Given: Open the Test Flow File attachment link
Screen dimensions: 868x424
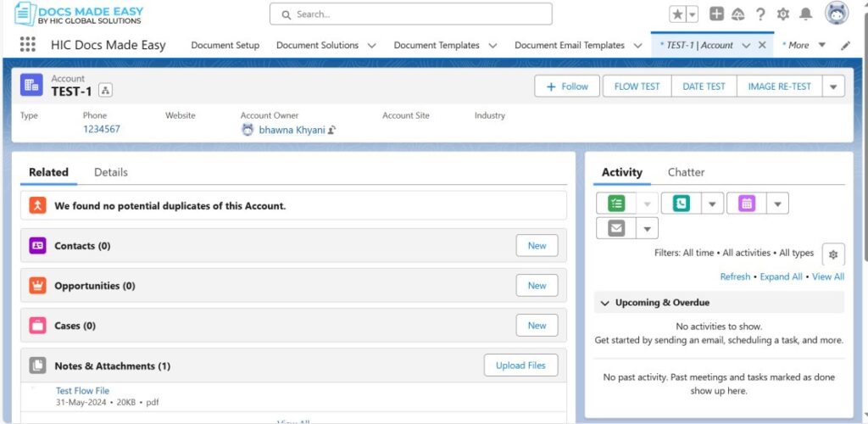Looking at the screenshot, I should 82,391.
